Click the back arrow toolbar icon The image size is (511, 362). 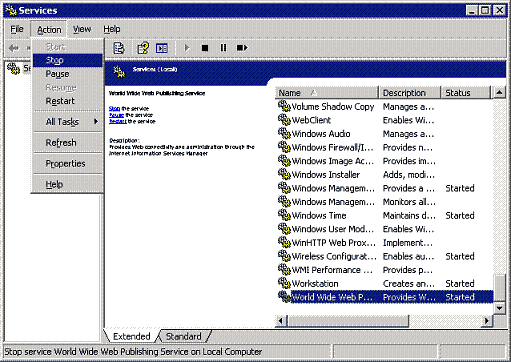point(14,48)
